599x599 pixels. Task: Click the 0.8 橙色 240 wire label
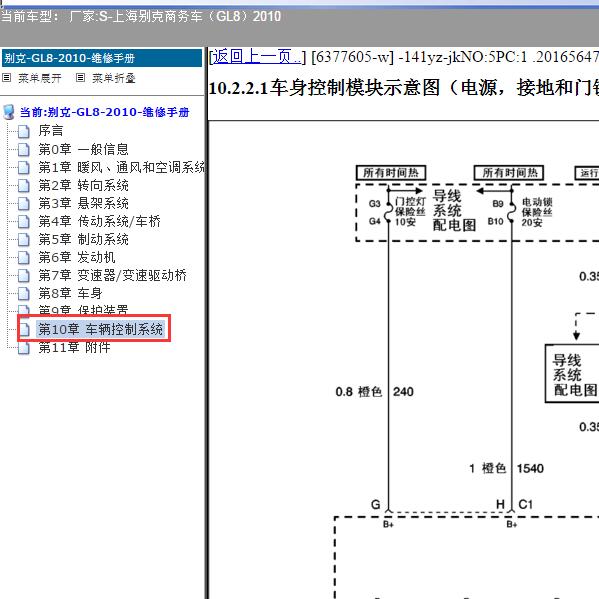[374, 392]
